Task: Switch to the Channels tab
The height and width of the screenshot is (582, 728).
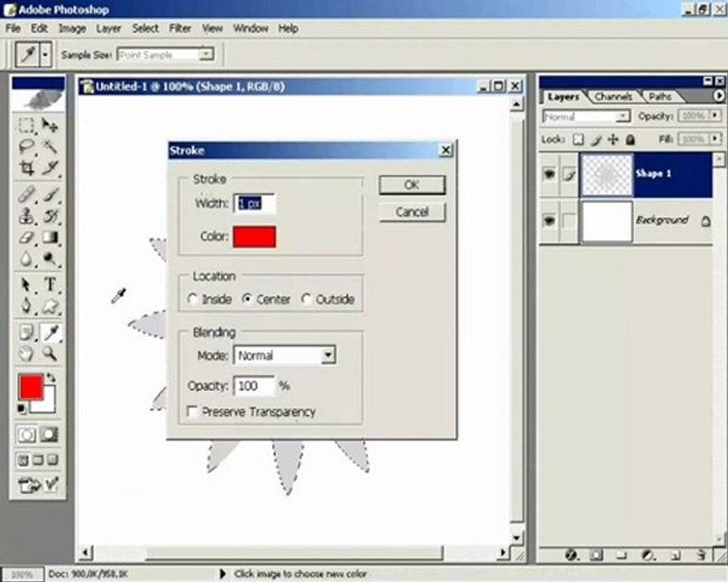Action: (613, 96)
